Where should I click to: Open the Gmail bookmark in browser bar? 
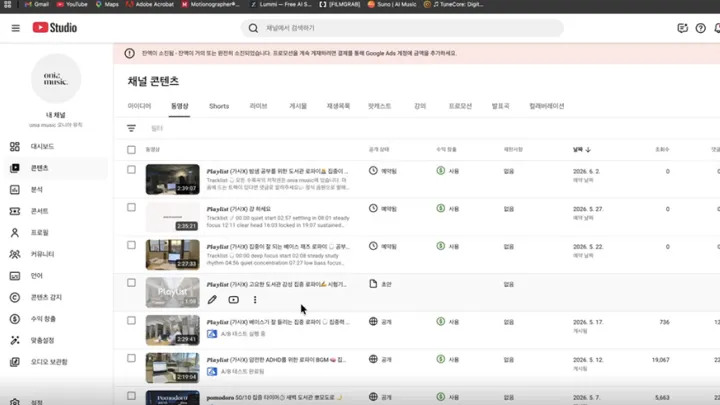click(x=37, y=4)
